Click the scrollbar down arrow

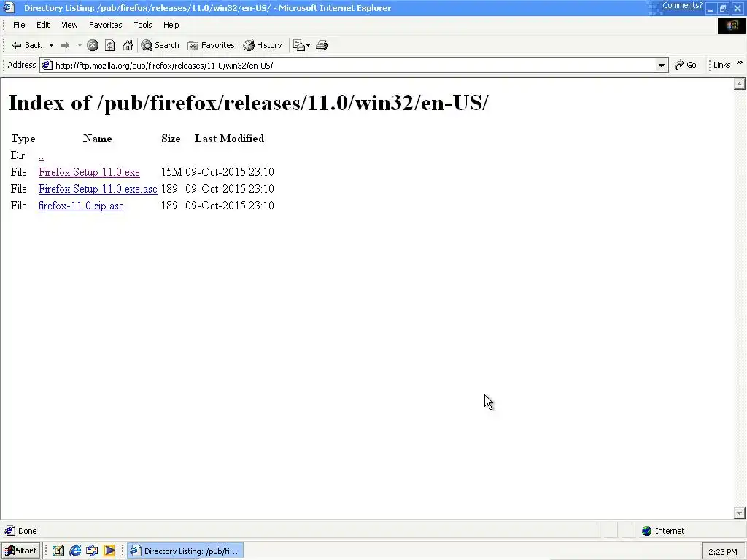[740, 513]
